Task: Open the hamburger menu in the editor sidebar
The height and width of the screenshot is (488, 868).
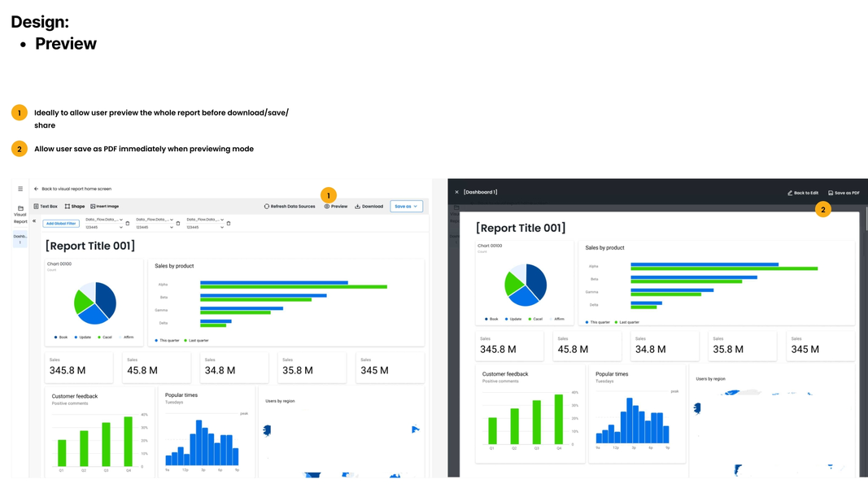Action: (x=20, y=189)
